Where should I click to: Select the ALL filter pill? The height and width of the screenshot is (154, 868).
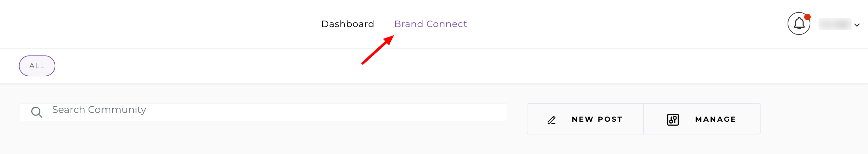(x=37, y=66)
